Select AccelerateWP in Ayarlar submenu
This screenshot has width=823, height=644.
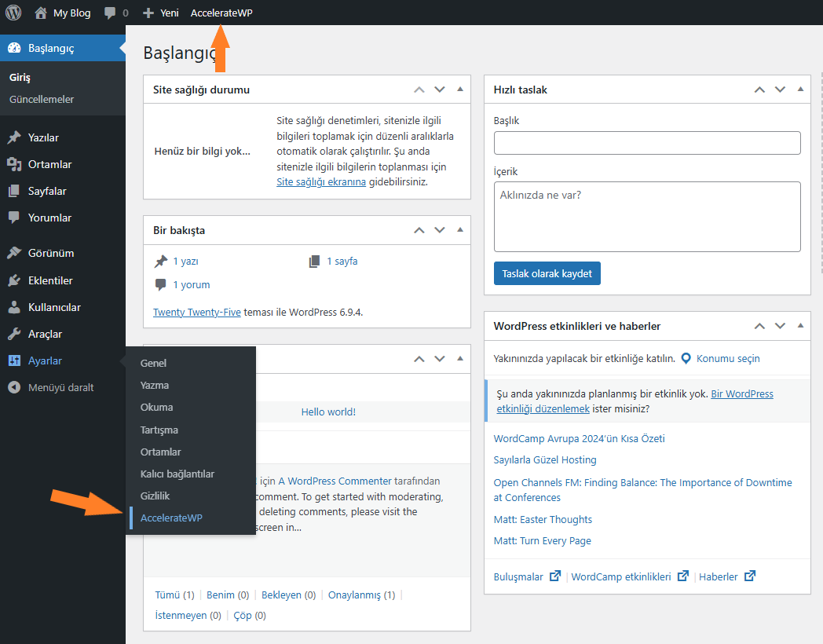coord(171,518)
